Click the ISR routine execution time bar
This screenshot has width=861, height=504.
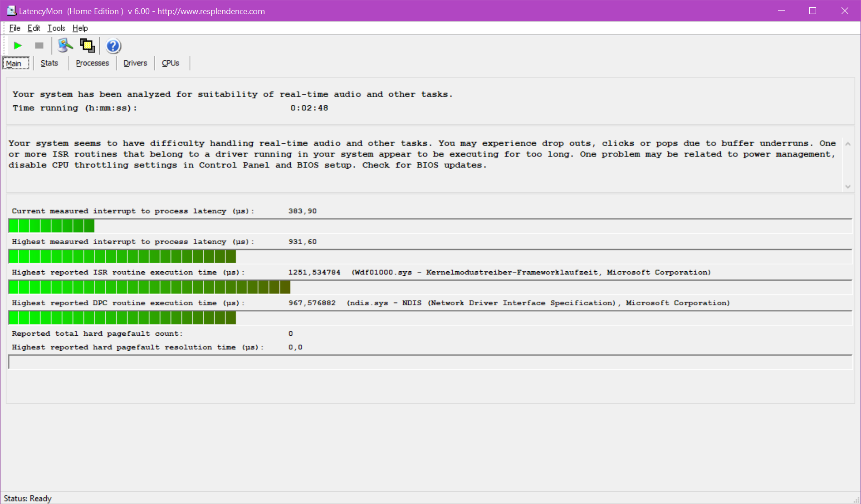click(x=430, y=287)
